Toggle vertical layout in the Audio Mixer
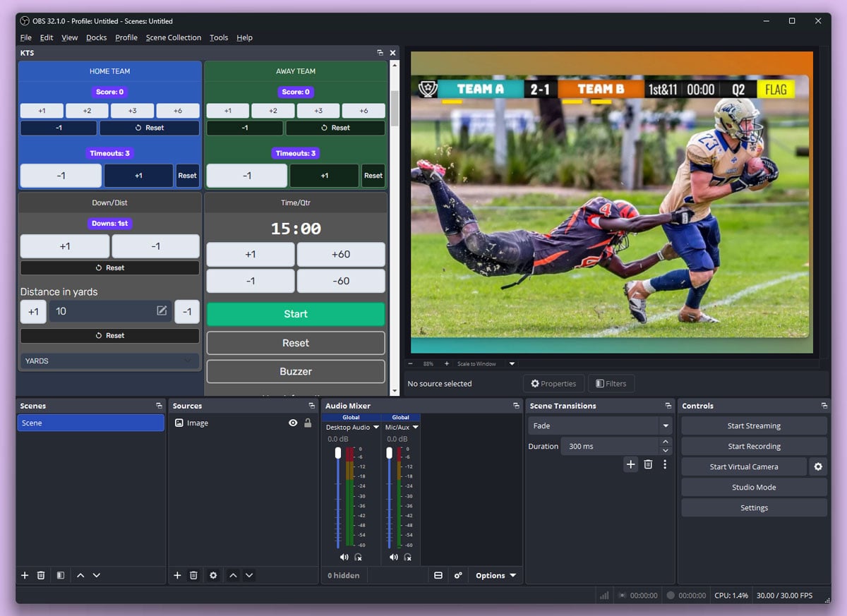847x616 pixels. pos(438,575)
